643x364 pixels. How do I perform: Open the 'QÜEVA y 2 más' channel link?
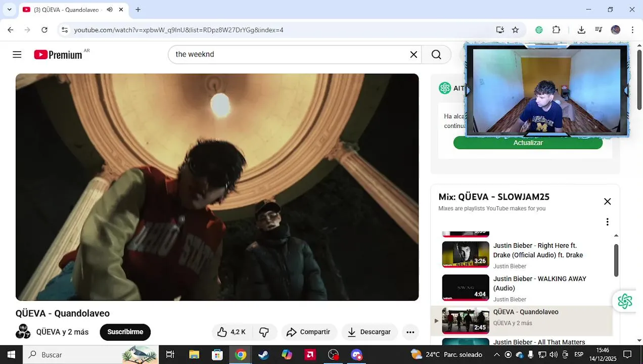[62, 332]
